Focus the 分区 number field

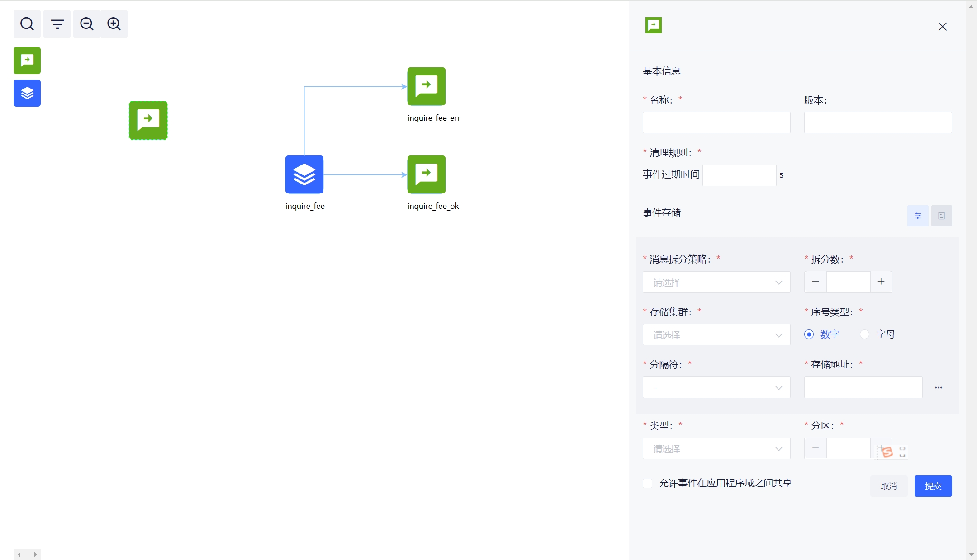[849, 448]
